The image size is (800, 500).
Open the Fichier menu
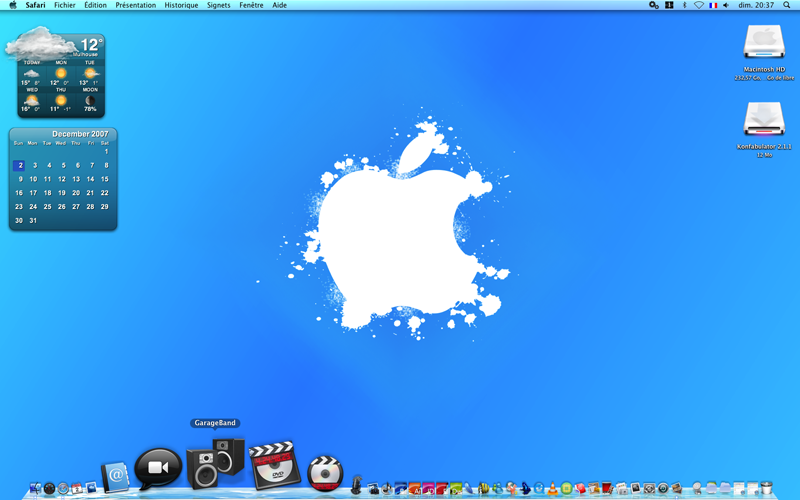65,5
